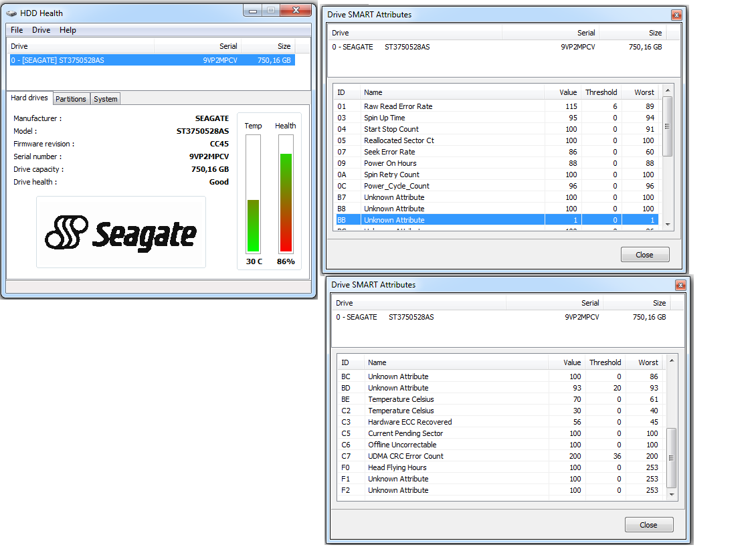Select the [SEAGATE] ST3750528AS drive row

point(153,60)
